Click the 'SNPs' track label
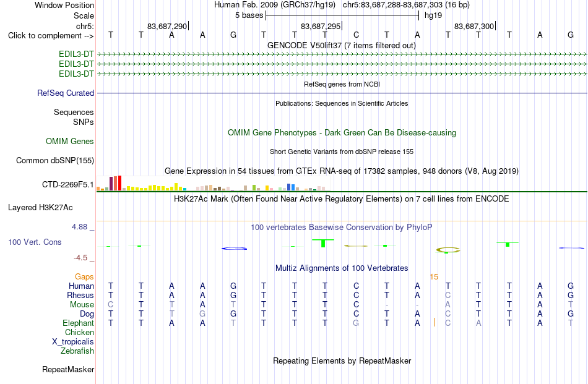Image resolution: width=588 pixels, height=384 pixels. [84, 122]
